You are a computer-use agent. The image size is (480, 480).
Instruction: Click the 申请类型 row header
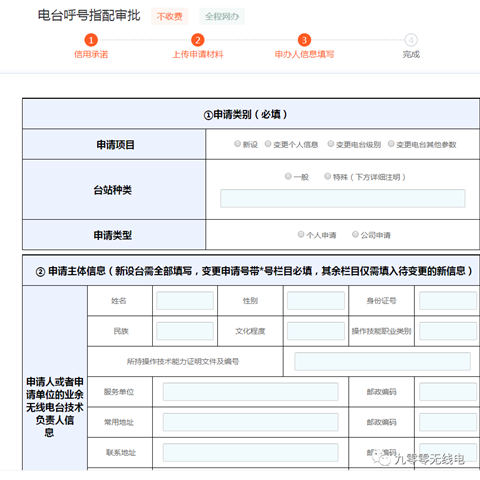tap(114, 235)
